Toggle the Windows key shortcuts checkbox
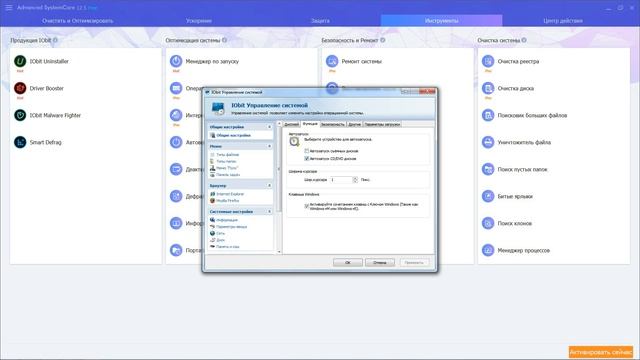This screenshot has width=640, height=360. [307, 206]
